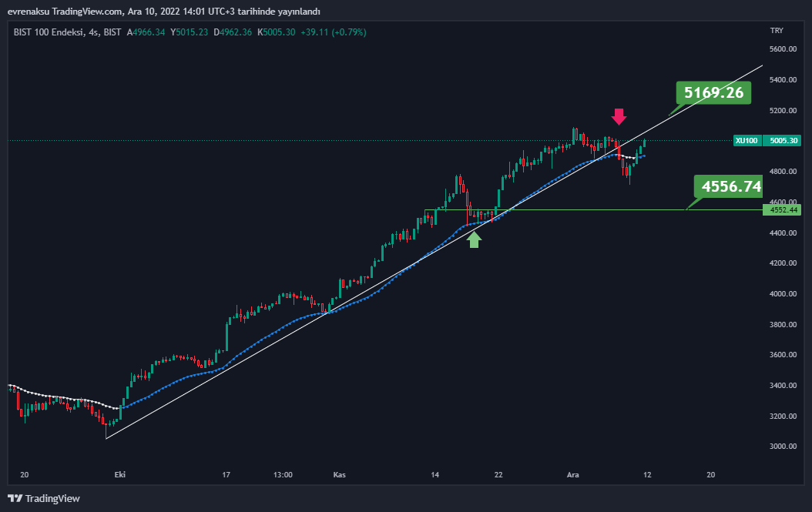Click the 17 date axis label
The image size is (812, 512).
(x=226, y=475)
